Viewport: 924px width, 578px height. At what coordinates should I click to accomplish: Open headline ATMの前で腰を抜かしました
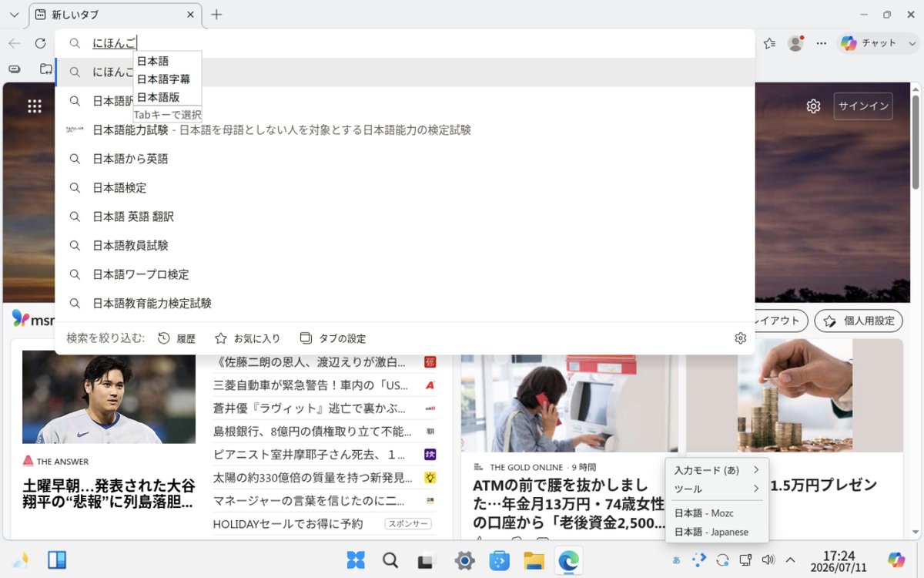click(569, 504)
